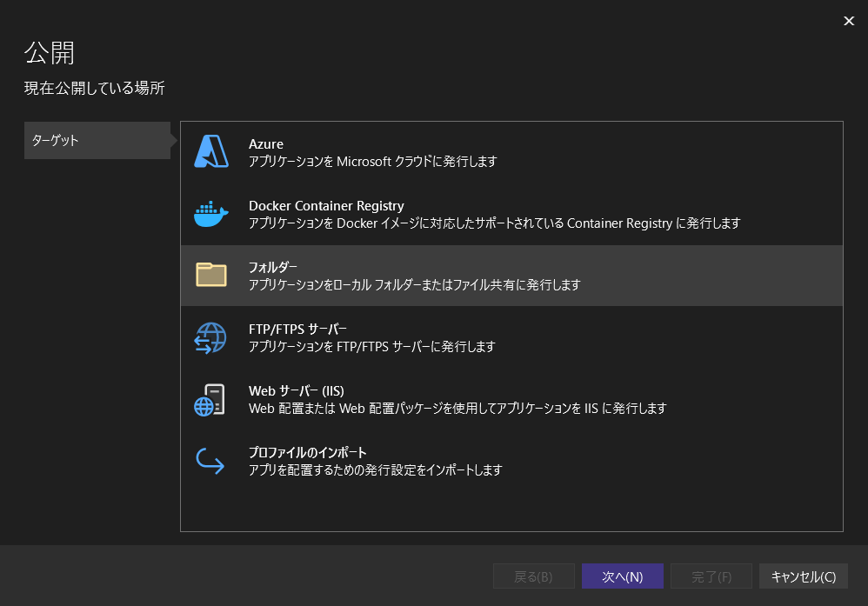Click the Web server IIS icon
This screenshot has height=606, width=868.
pyautogui.click(x=210, y=400)
